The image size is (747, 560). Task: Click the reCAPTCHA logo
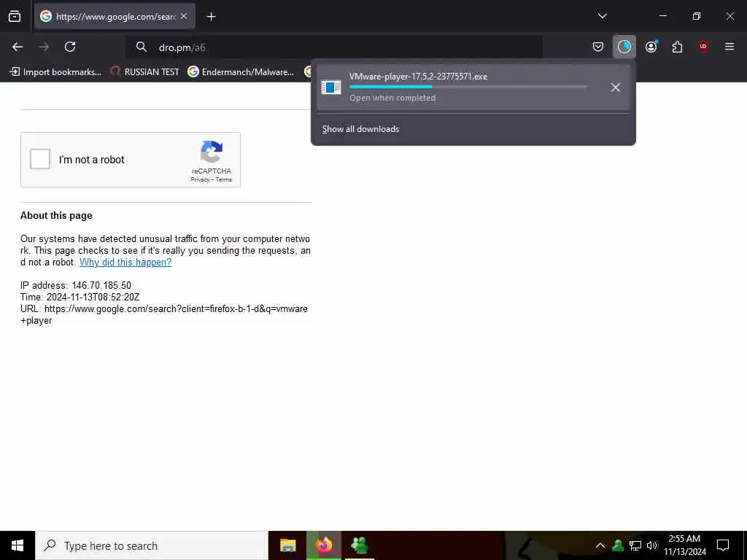(212, 152)
